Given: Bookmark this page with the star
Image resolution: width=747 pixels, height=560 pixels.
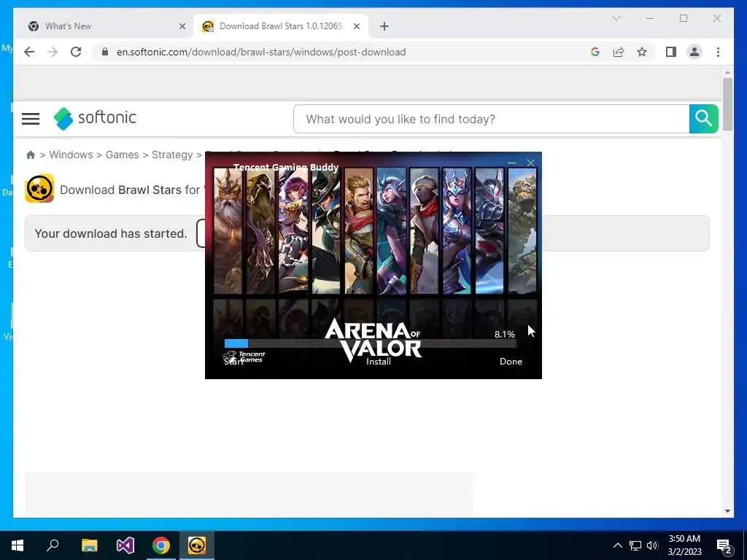Looking at the screenshot, I should pyautogui.click(x=642, y=52).
